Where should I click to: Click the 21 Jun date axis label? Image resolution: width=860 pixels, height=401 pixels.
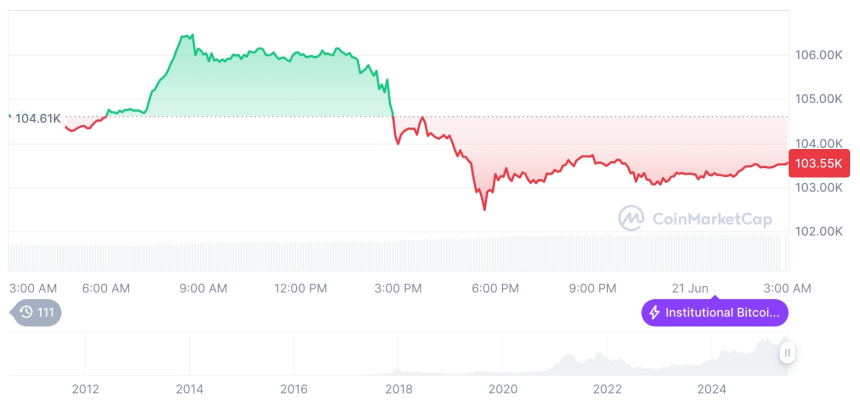point(690,289)
